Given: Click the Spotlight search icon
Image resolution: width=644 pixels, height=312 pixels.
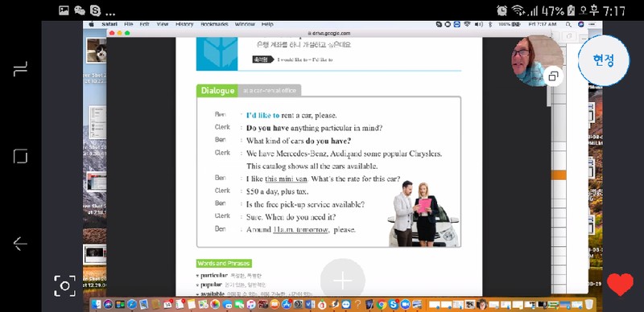Looking at the screenshot, I should [x=568, y=24].
